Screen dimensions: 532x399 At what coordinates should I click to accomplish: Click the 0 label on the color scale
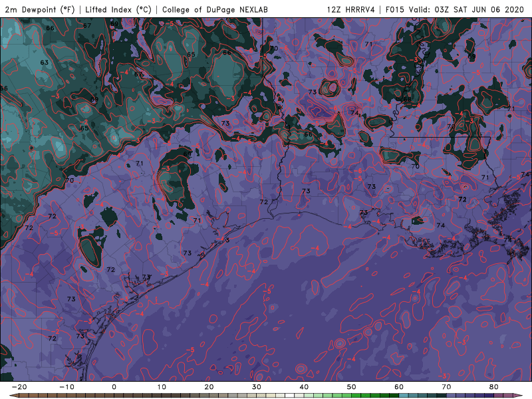point(114,387)
